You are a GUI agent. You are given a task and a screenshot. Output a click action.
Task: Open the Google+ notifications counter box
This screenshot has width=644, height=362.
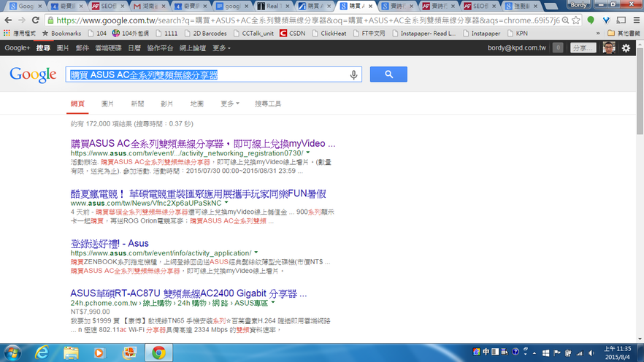coord(558,48)
